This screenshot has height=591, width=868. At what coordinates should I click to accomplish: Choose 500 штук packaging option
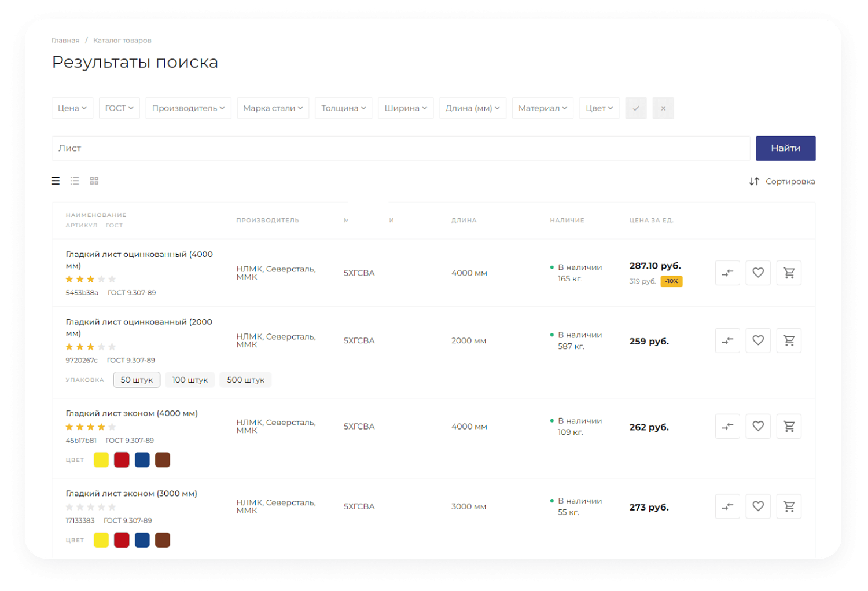[245, 380]
